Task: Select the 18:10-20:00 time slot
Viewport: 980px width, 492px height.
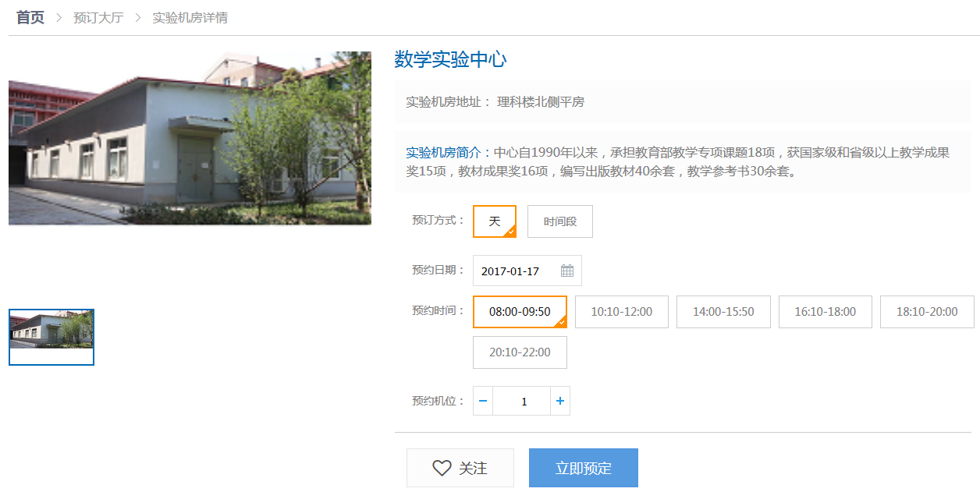Action: coord(927,312)
